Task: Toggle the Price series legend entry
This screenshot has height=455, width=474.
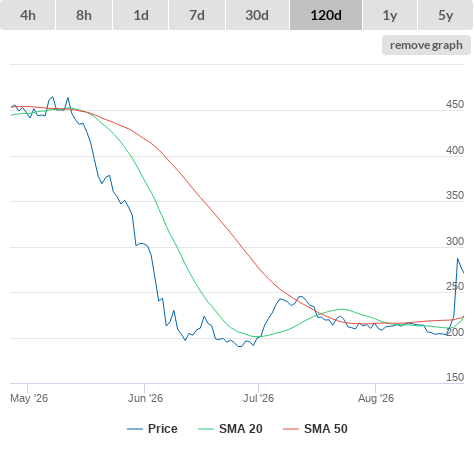Action: (152, 429)
